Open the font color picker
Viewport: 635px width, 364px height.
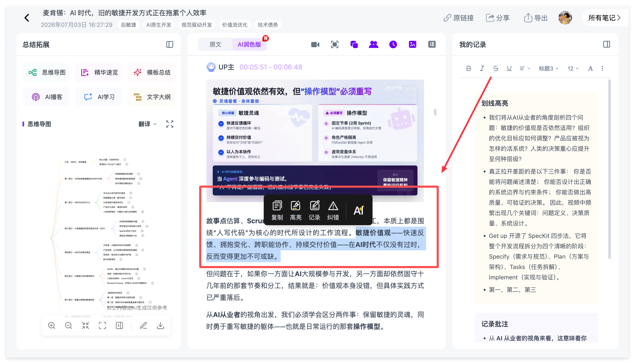tap(591, 69)
